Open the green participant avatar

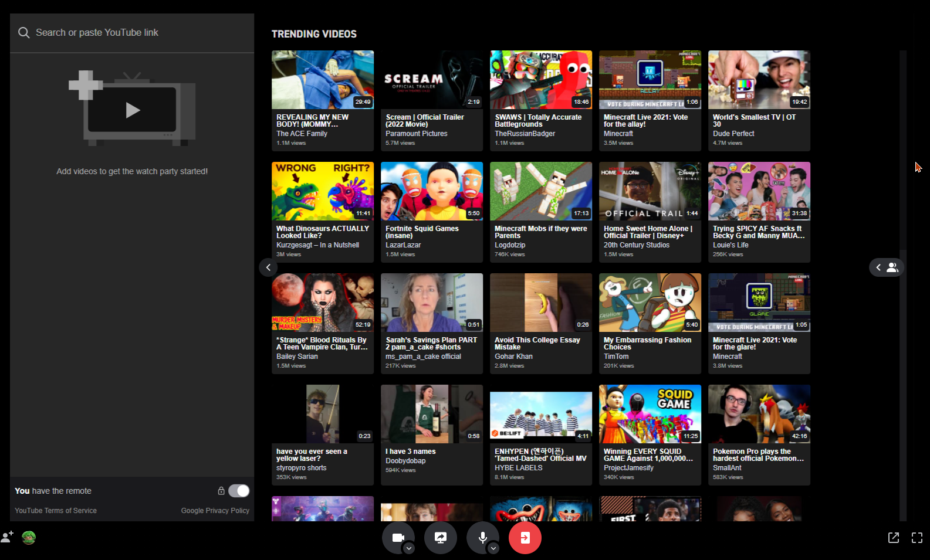pos(29,537)
